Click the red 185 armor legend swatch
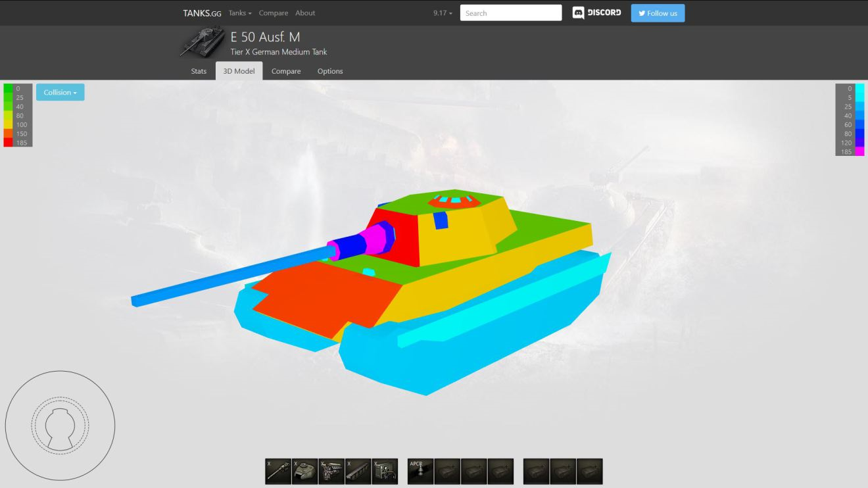The height and width of the screenshot is (488, 868). pyautogui.click(x=8, y=143)
